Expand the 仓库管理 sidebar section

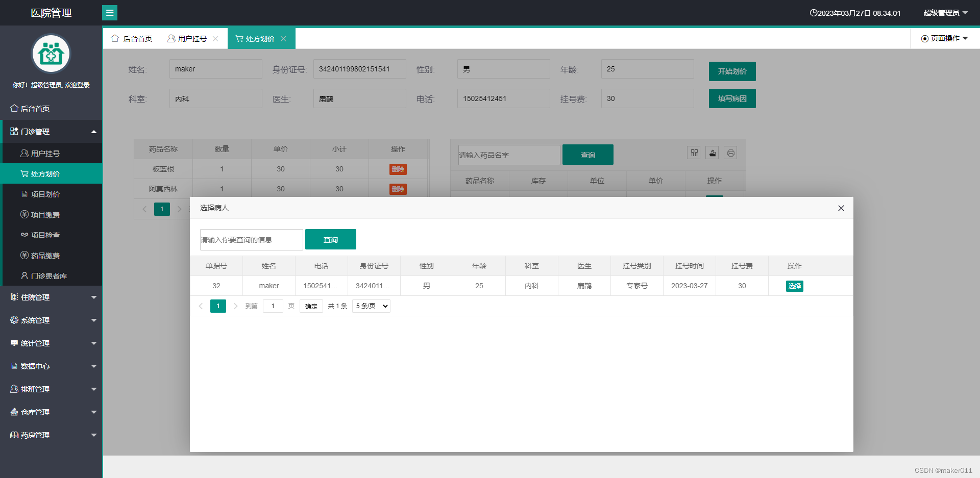tap(51, 412)
